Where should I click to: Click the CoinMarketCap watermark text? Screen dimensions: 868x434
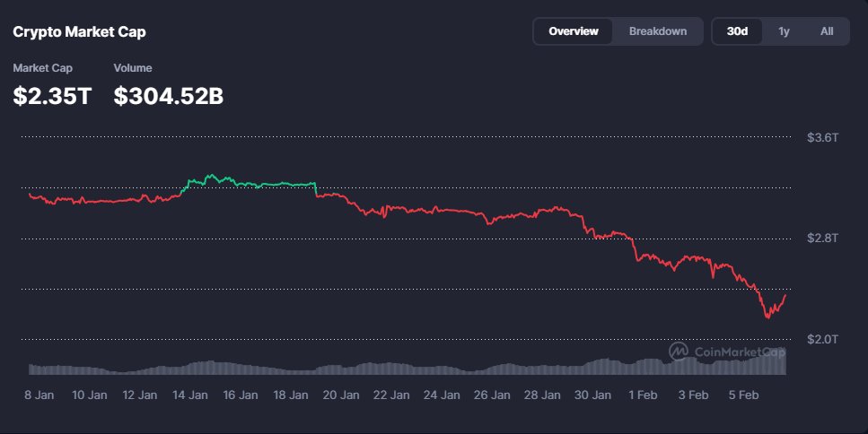[740, 352]
